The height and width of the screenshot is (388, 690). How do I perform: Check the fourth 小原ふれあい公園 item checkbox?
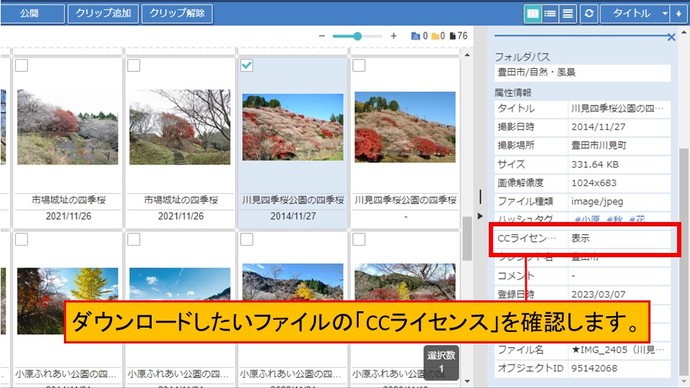pos(359,240)
